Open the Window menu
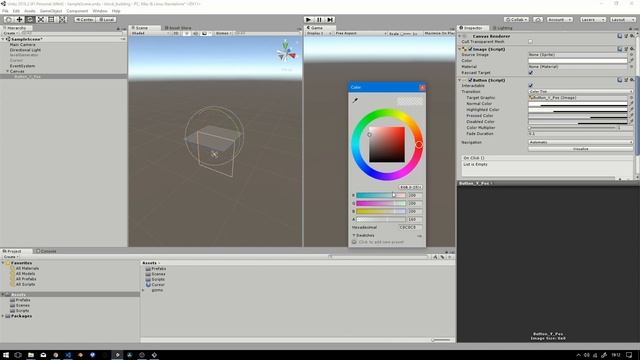The image size is (640, 360). [x=100, y=11]
